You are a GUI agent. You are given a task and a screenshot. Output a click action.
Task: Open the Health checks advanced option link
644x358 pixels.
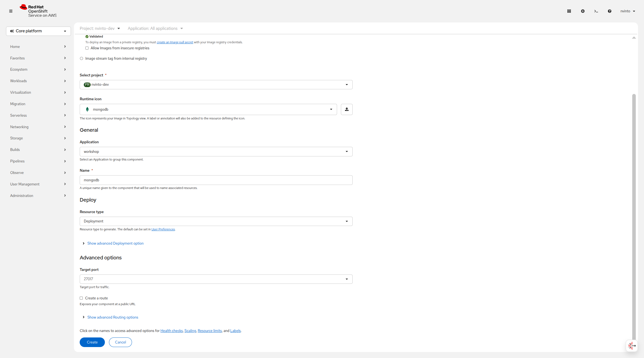click(171, 331)
